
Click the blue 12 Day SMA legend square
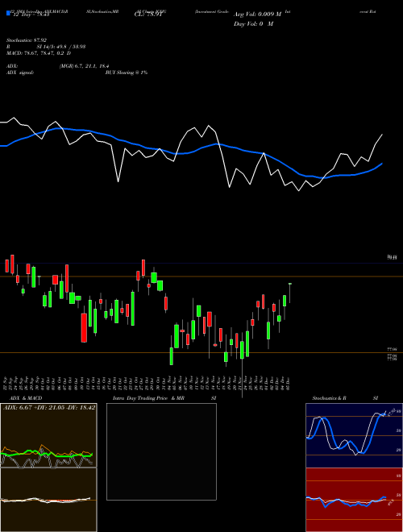pyautogui.click(x=8, y=13)
